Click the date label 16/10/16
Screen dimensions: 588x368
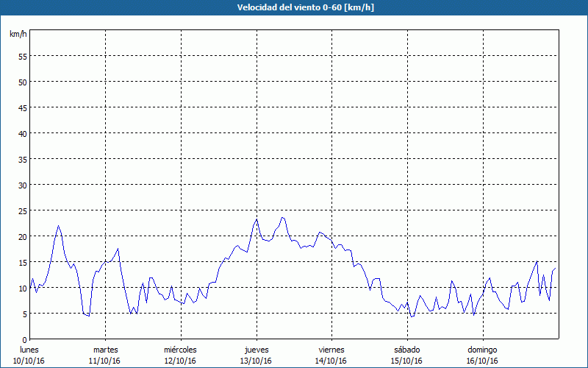(x=482, y=361)
